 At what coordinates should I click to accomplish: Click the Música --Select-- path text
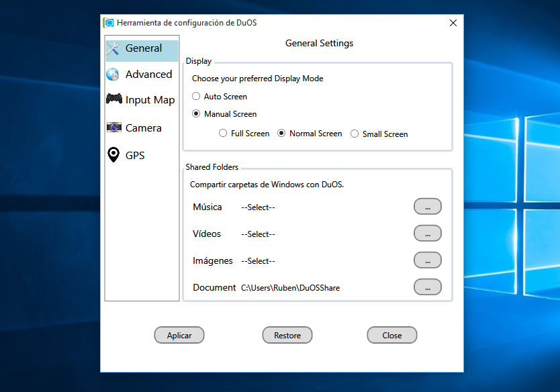pos(259,207)
